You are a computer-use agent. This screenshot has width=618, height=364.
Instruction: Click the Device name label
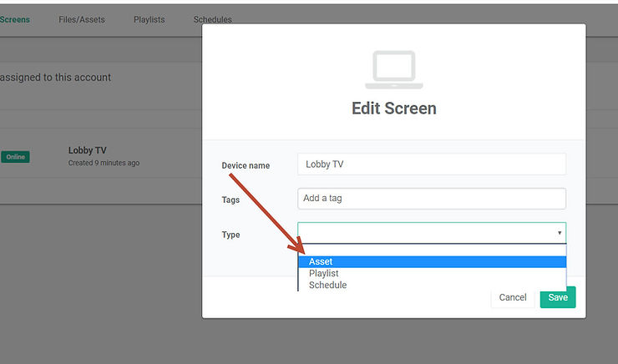[246, 165]
